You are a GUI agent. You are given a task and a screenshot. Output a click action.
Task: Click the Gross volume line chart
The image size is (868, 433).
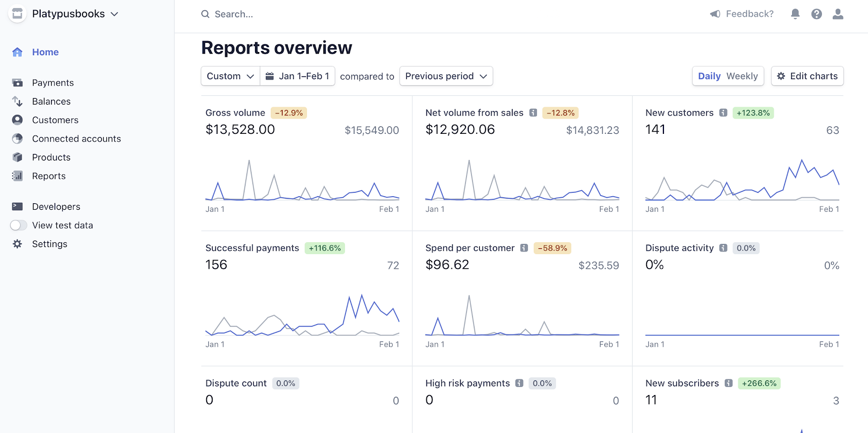(x=302, y=180)
